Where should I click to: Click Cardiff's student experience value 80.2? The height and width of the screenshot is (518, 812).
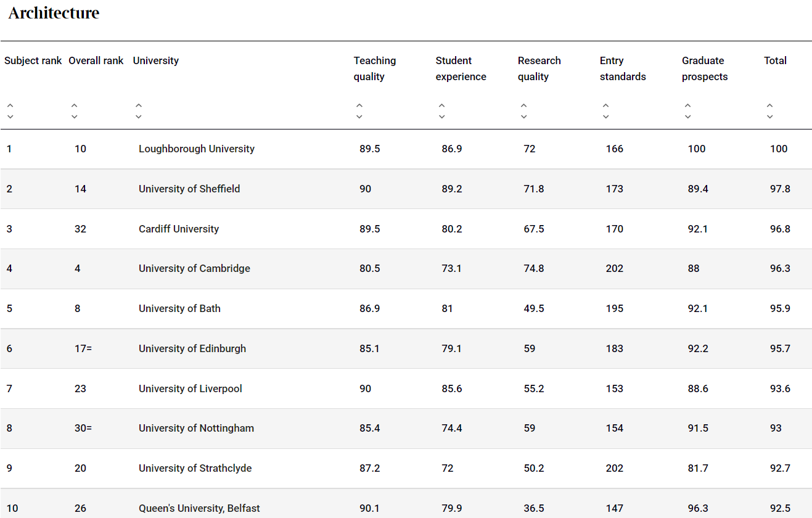[x=452, y=229]
